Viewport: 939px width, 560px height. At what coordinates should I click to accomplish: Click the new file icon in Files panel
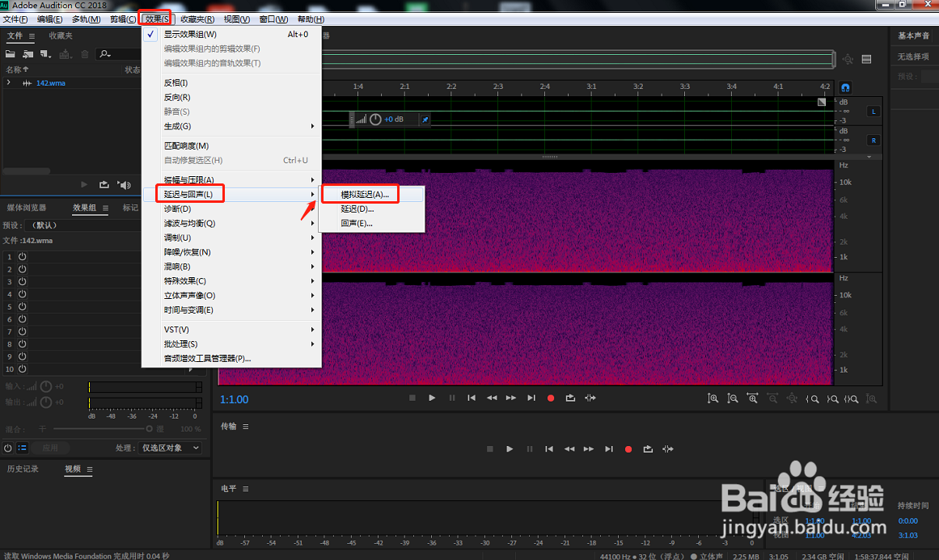[x=45, y=54]
